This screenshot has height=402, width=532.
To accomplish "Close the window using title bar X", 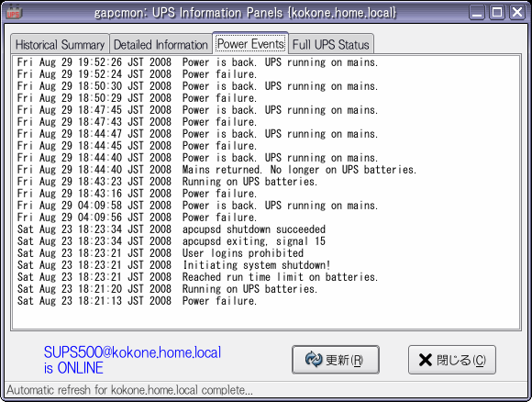I will 517,13.
